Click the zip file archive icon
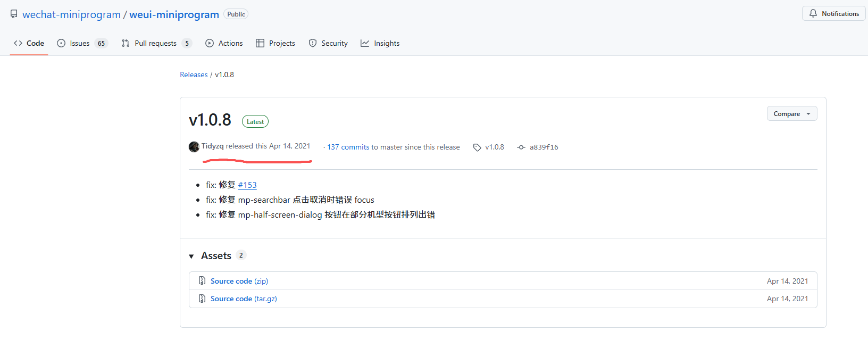This screenshot has width=868, height=339. pyautogui.click(x=202, y=280)
